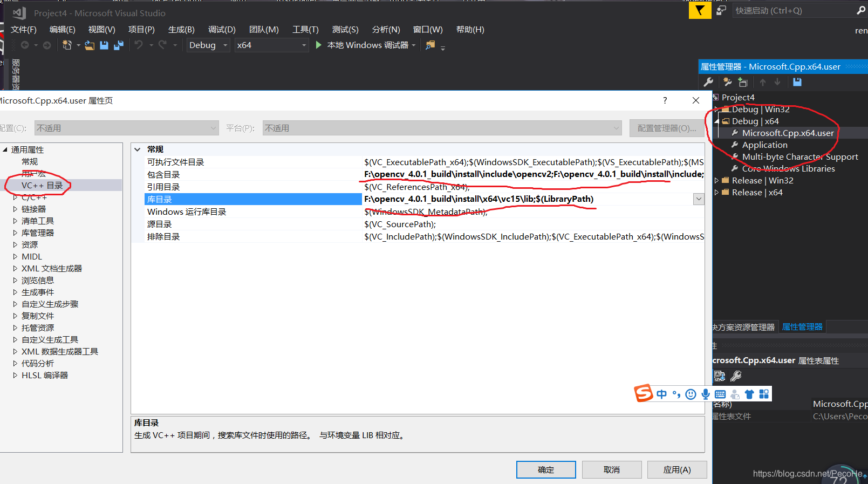Screen dimensions: 868x484
Task: Click the dialog help question mark
Action: point(665,100)
